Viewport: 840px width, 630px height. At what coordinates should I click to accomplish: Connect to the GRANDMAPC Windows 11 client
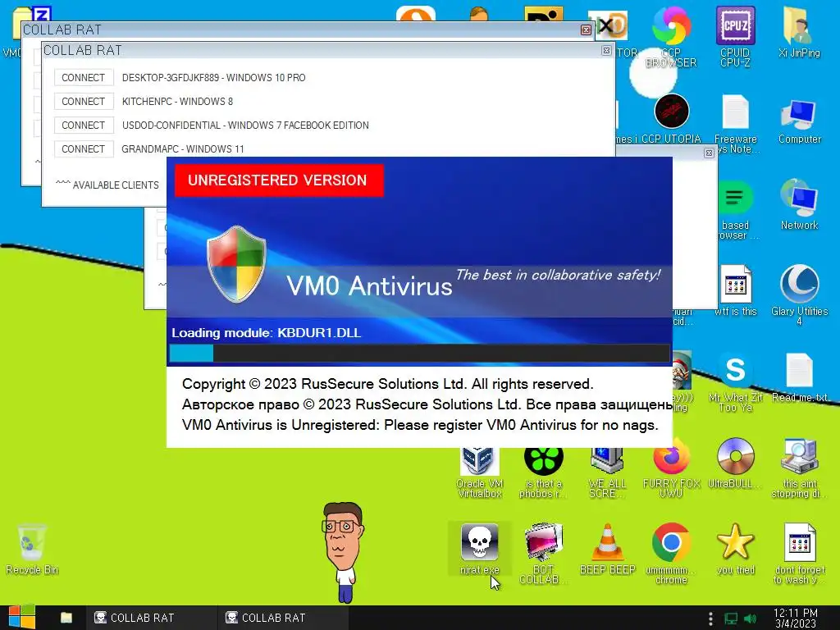83,148
